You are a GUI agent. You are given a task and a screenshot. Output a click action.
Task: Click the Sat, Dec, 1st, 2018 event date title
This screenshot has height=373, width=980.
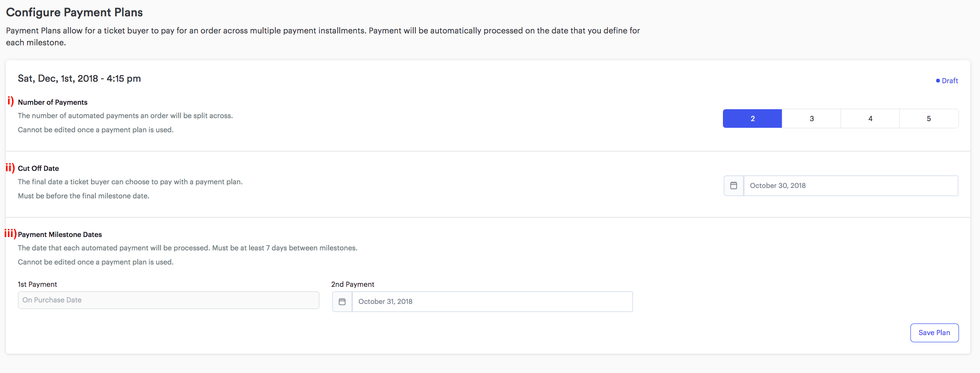[x=79, y=78]
